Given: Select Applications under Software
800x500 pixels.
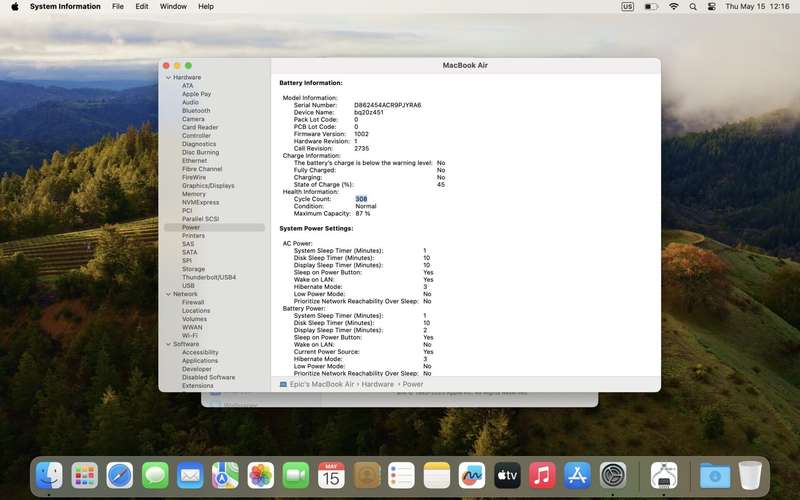Looking at the screenshot, I should (200, 361).
